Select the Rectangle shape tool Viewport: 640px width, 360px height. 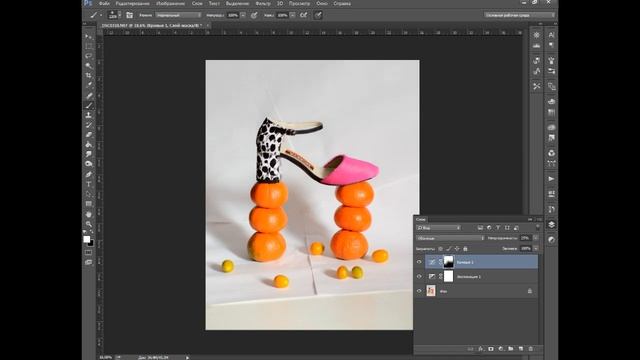coord(88,204)
